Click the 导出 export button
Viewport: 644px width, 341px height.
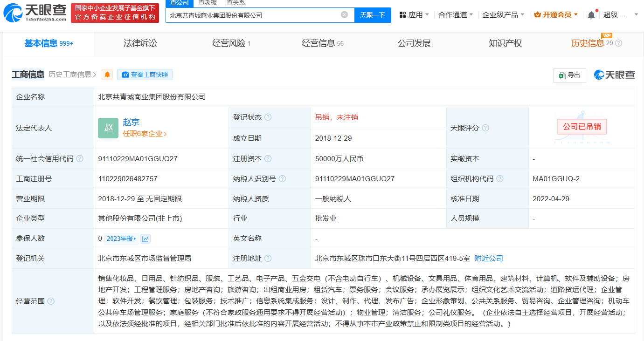pos(569,75)
